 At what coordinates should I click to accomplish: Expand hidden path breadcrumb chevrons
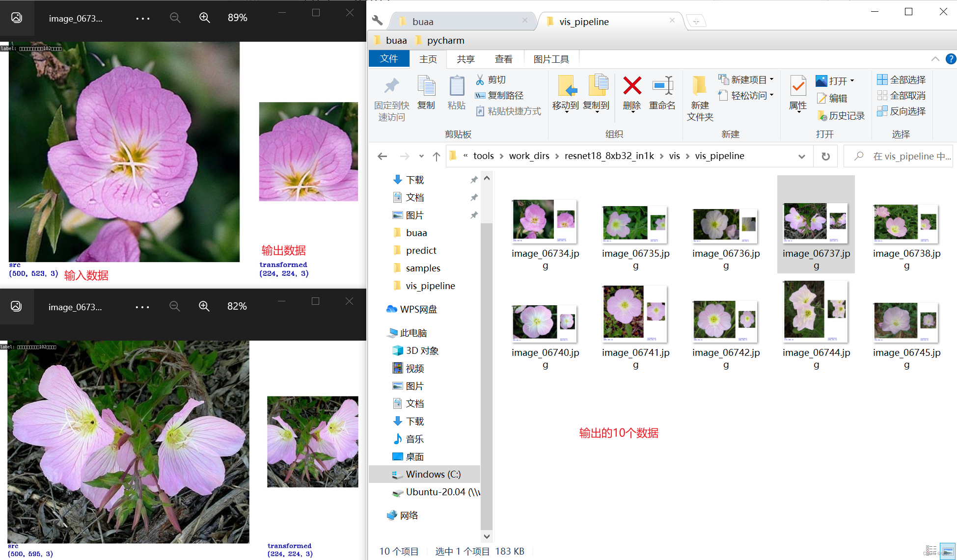click(465, 156)
